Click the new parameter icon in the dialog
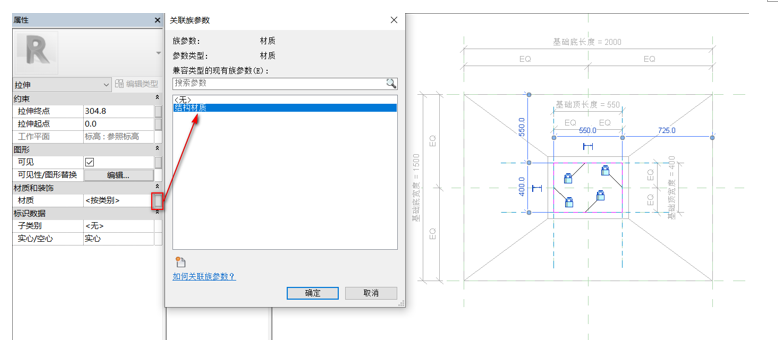Screen dimensions: 778x362 pos(181,263)
